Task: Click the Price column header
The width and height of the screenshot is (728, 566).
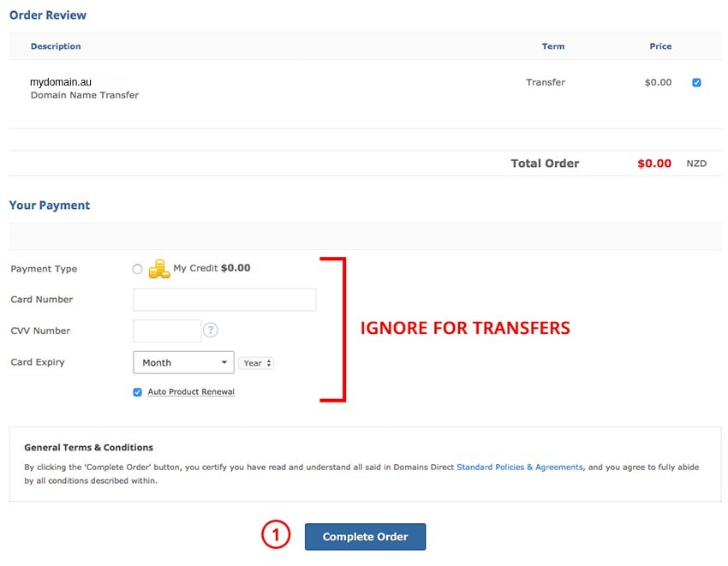Action: coord(660,46)
